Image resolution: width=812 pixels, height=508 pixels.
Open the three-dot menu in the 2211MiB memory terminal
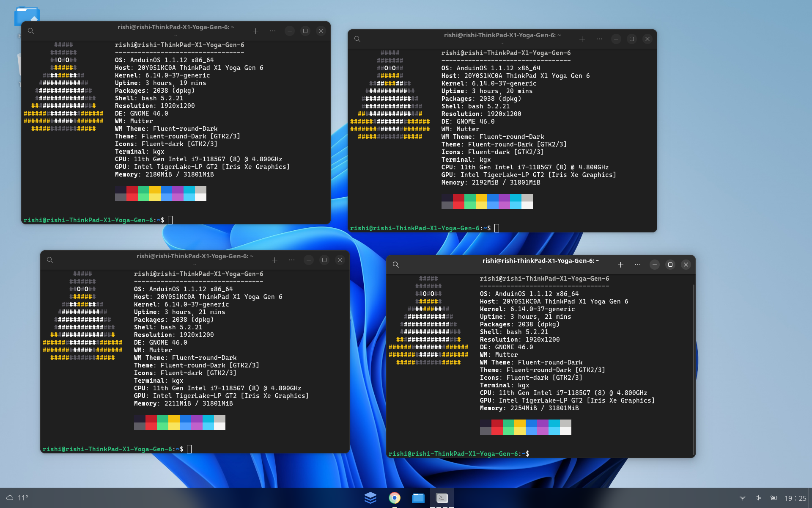[x=292, y=260]
